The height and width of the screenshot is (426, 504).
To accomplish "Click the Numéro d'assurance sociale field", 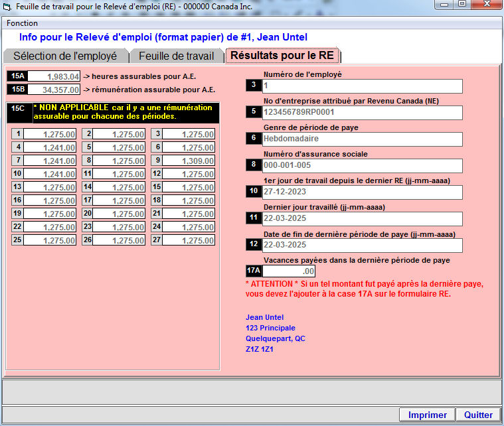I will click(x=363, y=165).
